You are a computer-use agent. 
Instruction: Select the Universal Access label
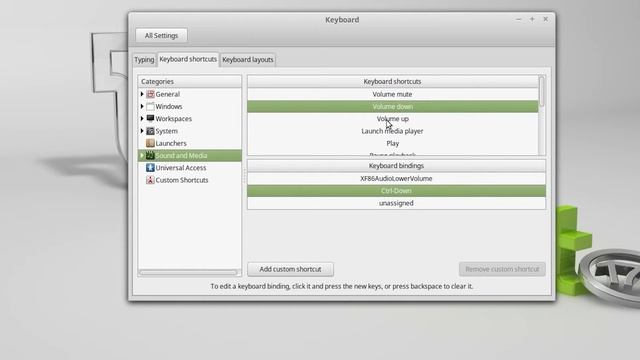(181, 168)
